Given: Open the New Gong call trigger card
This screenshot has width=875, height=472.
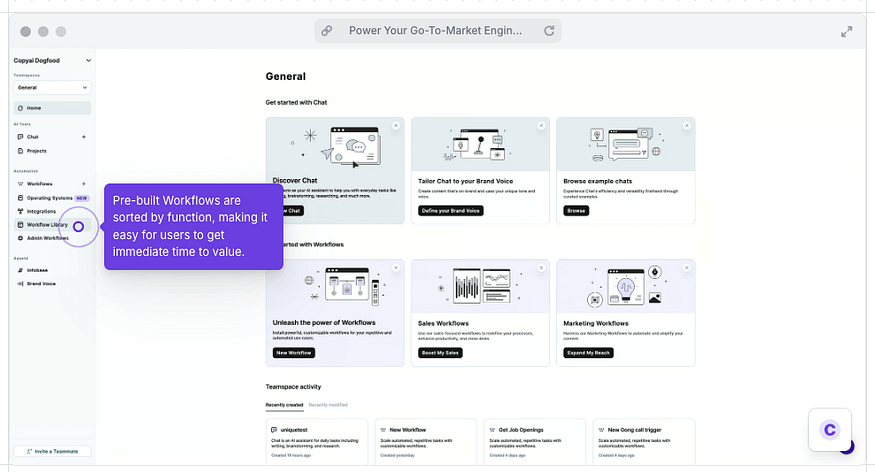Looking at the screenshot, I should 644,442.
